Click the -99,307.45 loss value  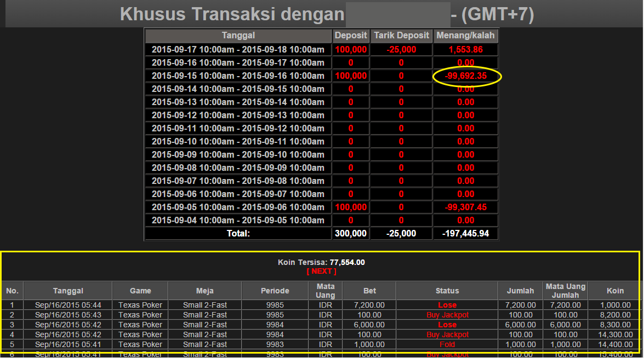466,207
